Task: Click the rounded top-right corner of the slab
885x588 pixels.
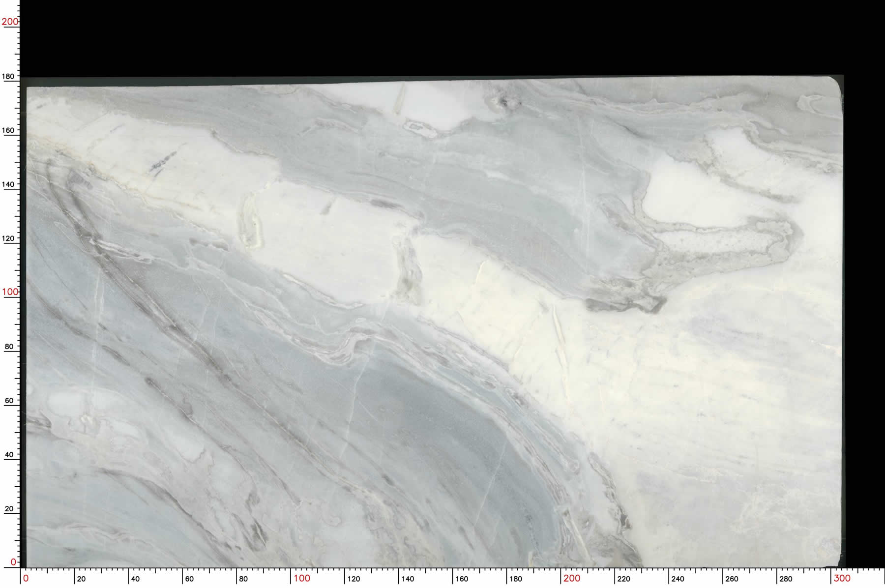Action: coord(836,84)
